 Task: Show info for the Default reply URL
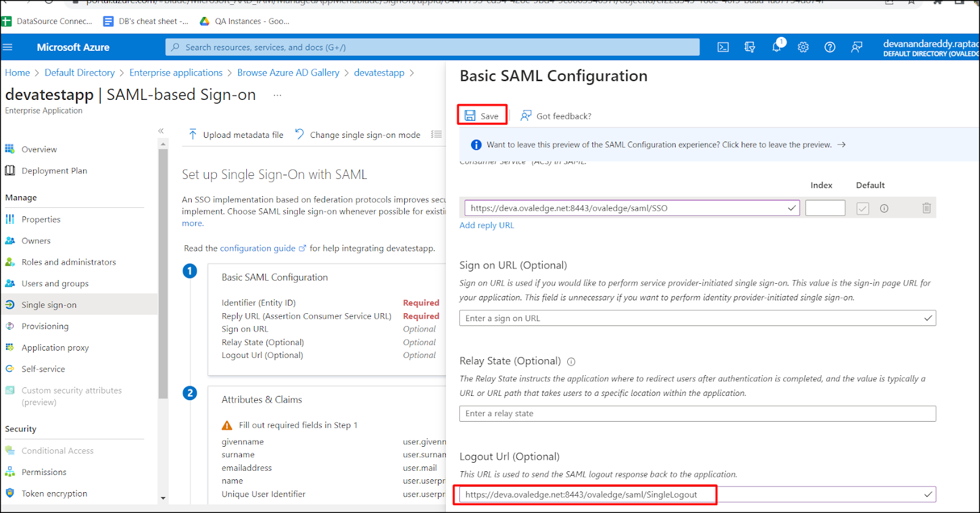pos(884,208)
